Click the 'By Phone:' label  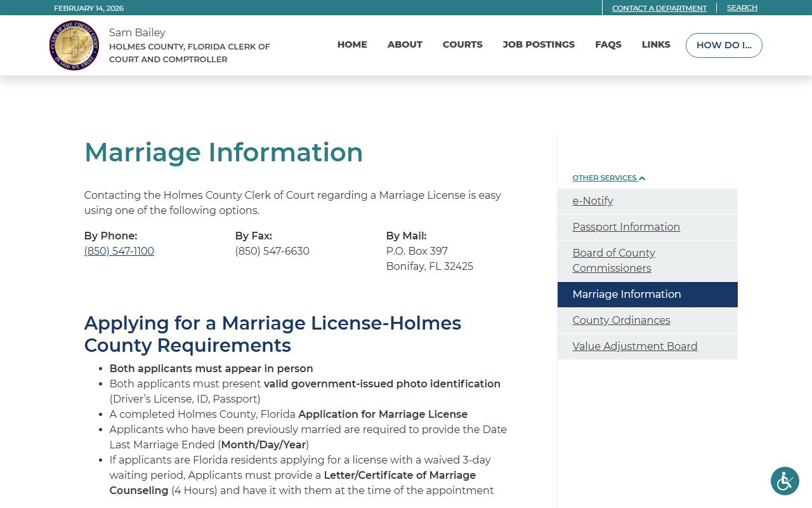(x=110, y=236)
